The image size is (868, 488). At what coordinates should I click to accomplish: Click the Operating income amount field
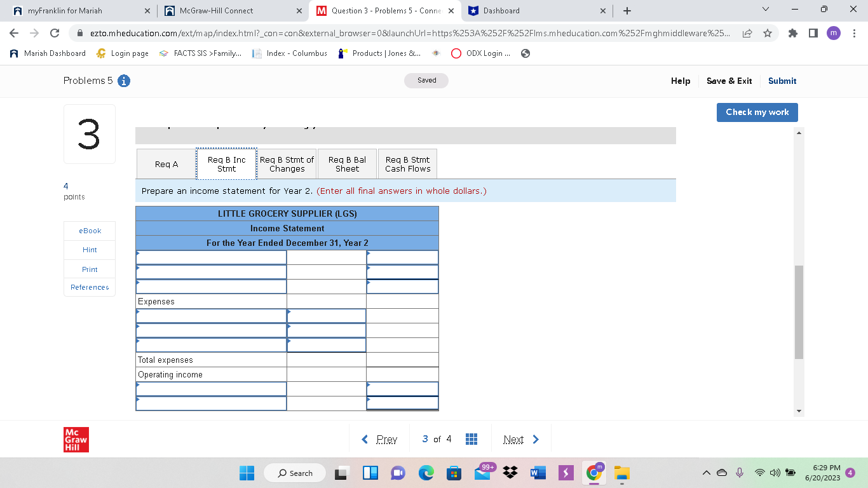click(x=402, y=374)
